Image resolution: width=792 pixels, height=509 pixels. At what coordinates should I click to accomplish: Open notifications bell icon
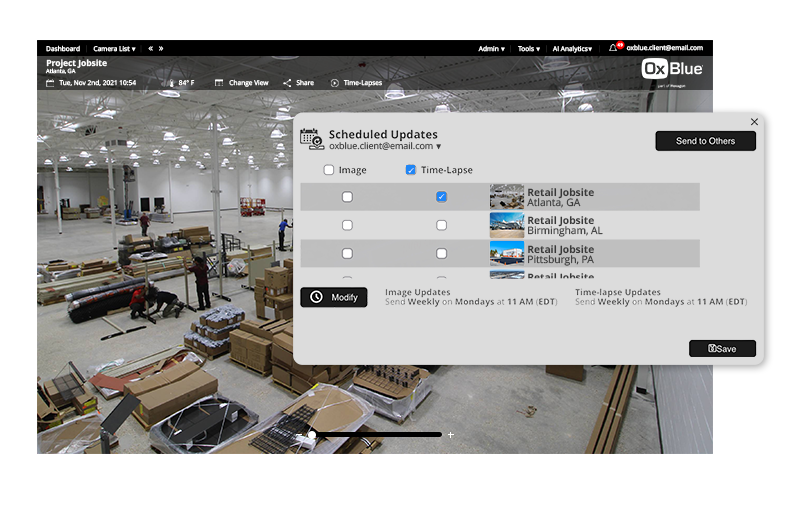coord(613,48)
